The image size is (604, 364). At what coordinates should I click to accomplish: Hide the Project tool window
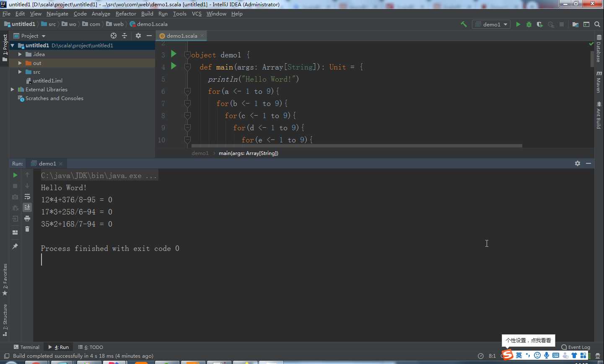(x=149, y=36)
